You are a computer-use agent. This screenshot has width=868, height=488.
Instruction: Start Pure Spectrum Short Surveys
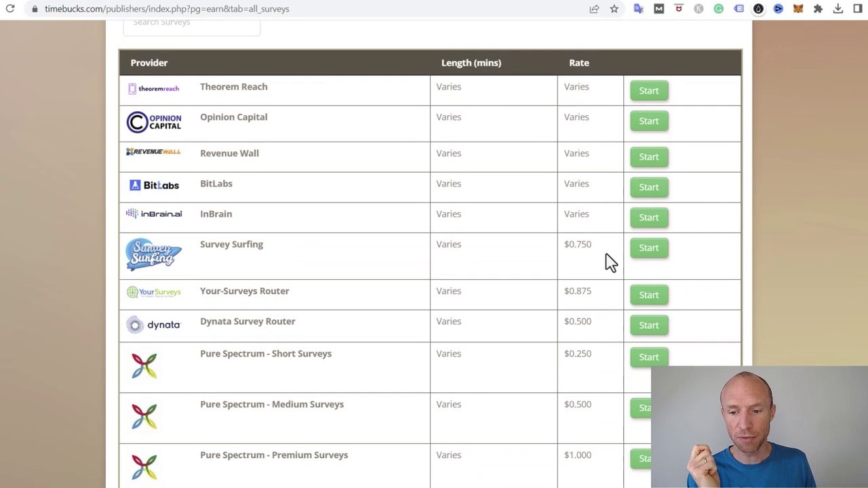(x=649, y=357)
